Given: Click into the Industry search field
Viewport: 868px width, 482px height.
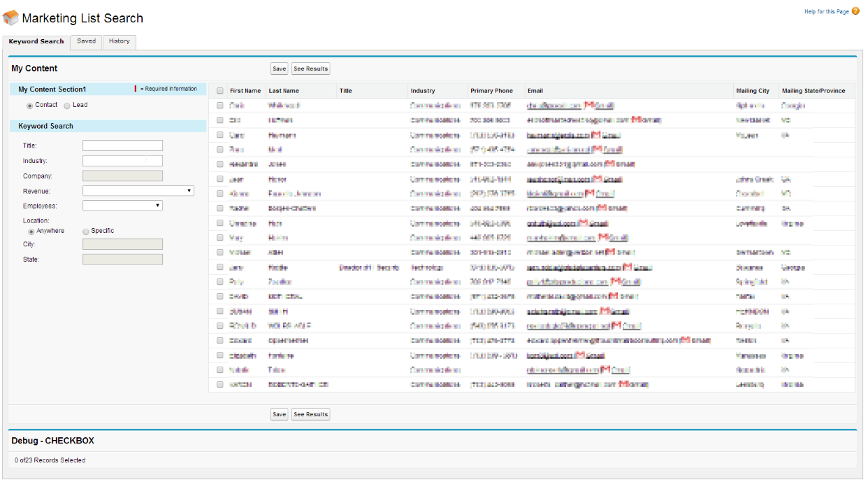Looking at the screenshot, I should click(x=122, y=161).
